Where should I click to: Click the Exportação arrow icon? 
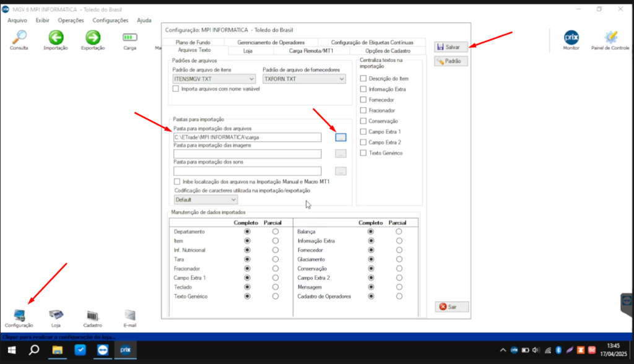click(x=93, y=37)
